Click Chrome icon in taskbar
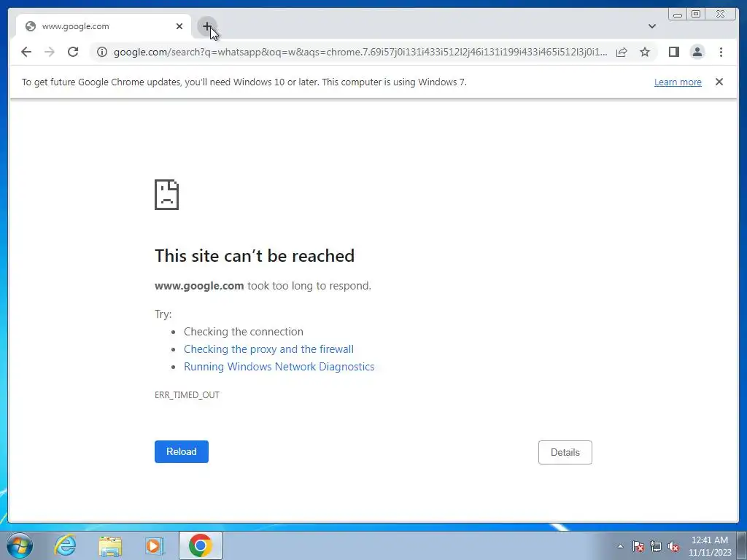 coord(201,545)
